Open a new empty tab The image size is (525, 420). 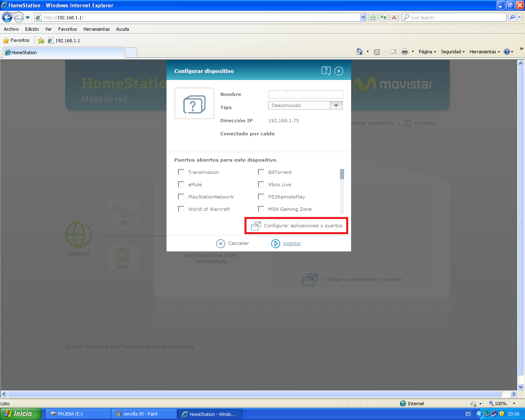coord(130,52)
